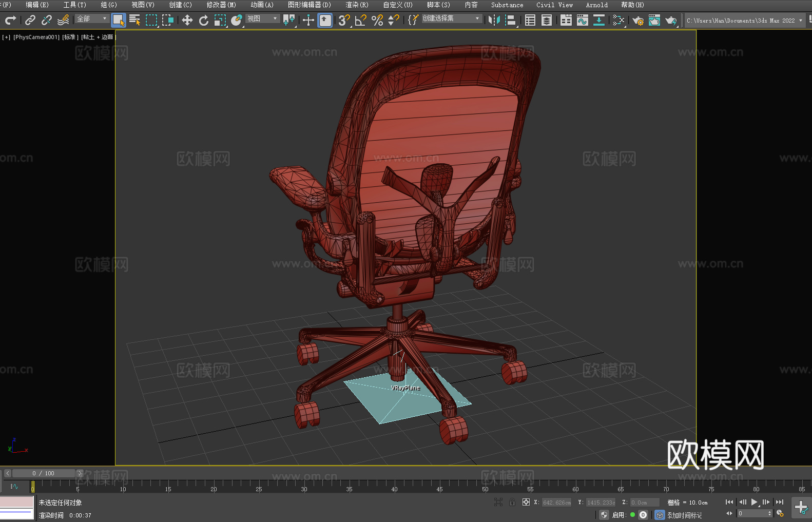This screenshot has height=522, width=812.
Task: Select the Link objects tool
Action: pyautogui.click(x=30, y=20)
